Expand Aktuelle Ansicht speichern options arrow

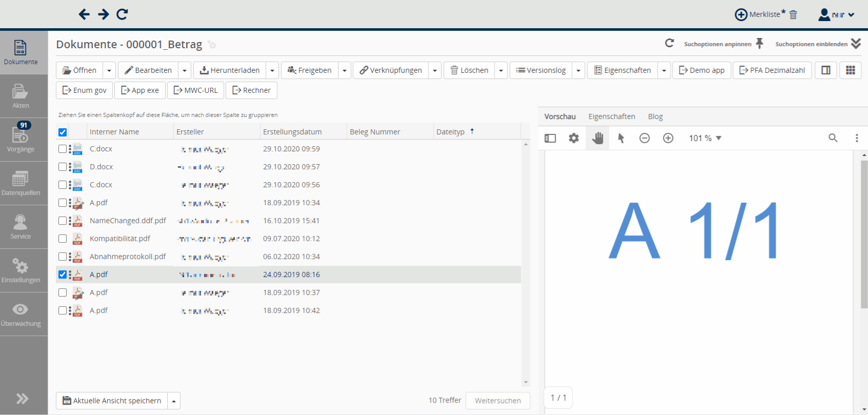[x=174, y=401]
